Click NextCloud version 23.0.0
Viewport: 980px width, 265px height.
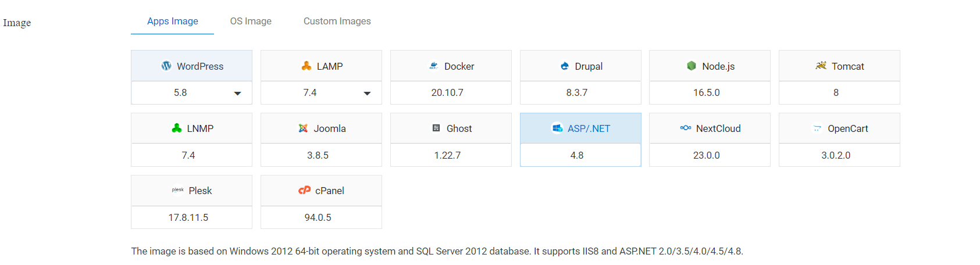707,155
